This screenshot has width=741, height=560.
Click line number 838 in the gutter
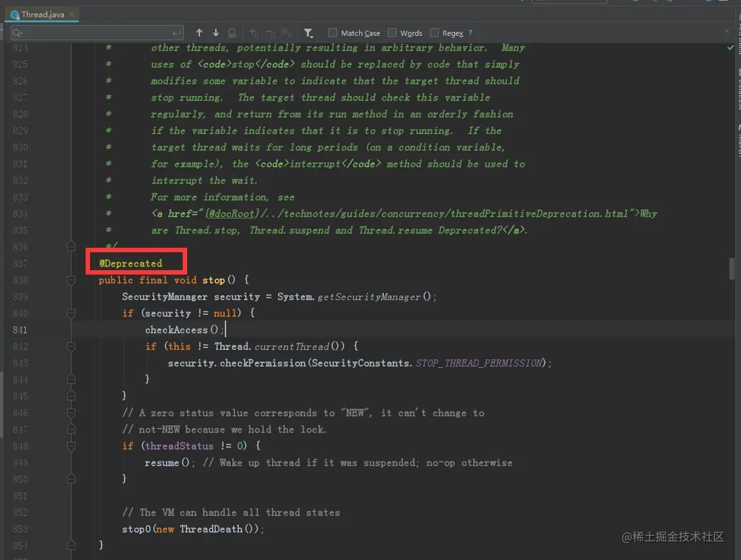click(x=20, y=280)
